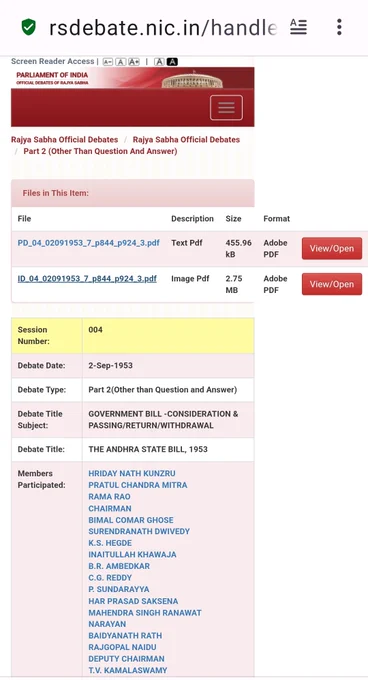
Task: Select standard contrast white A icon
Action: point(159,62)
